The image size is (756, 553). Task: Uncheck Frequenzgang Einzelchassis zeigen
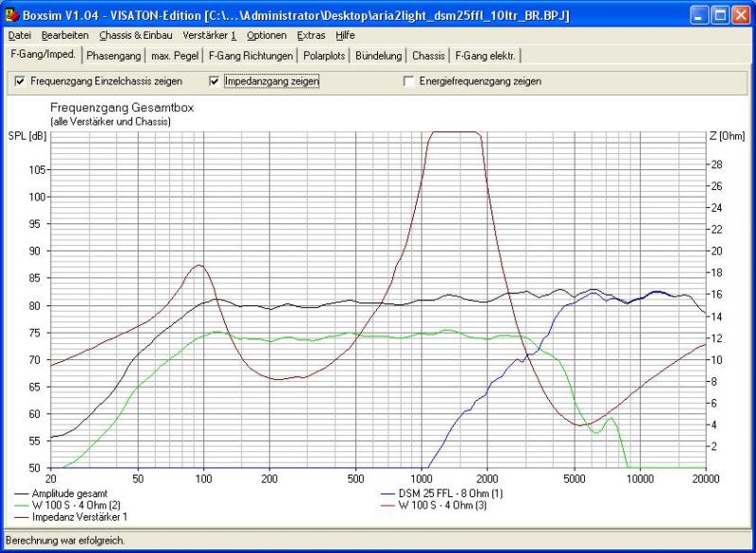(x=20, y=81)
